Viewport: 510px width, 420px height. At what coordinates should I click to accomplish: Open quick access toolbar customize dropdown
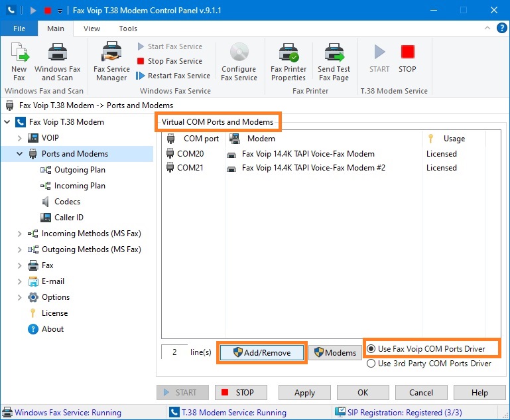[x=60, y=11]
